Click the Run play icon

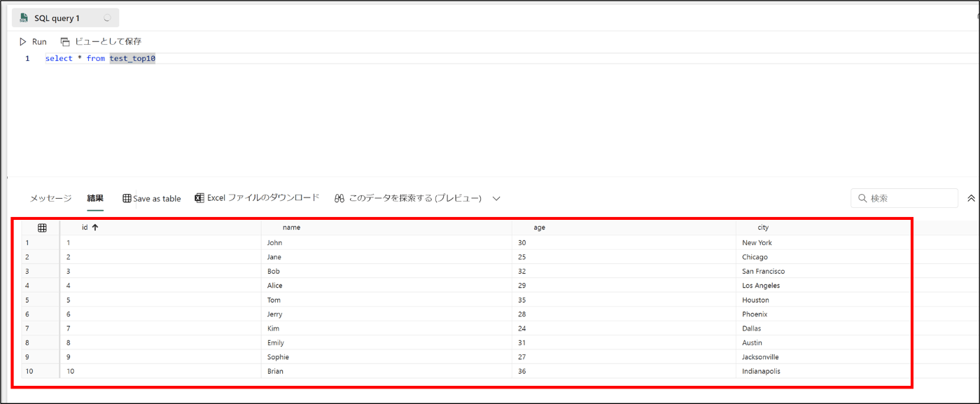coord(23,42)
